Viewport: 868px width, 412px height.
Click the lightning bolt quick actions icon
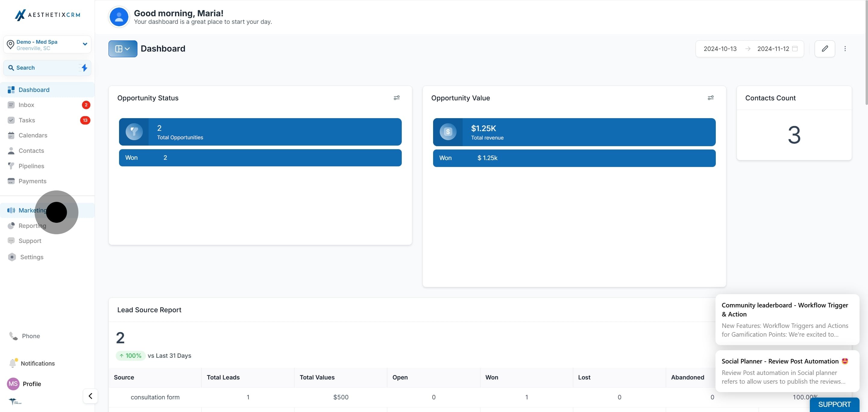click(x=84, y=68)
